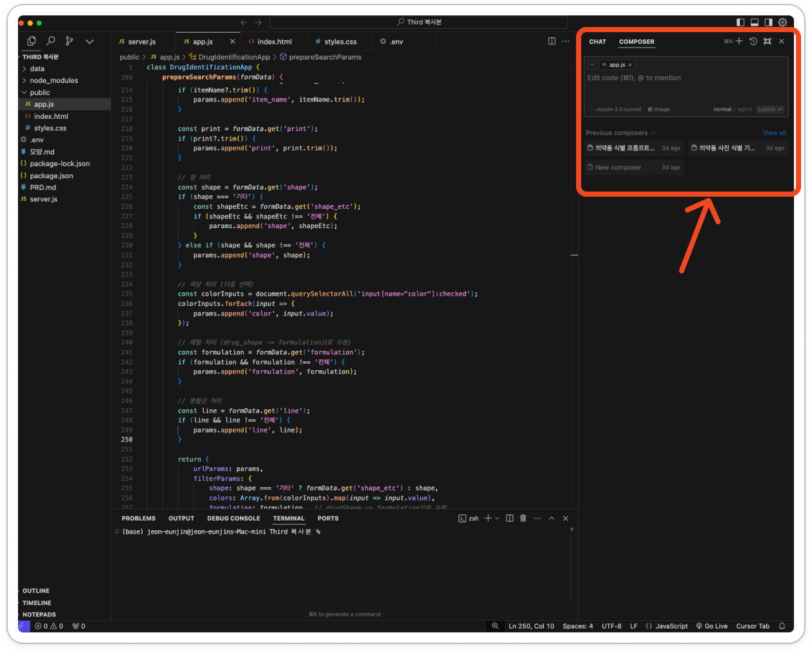The width and height of the screenshot is (812, 653).
Task: Click the editor minimap scroll marker
Action: (x=574, y=255)
